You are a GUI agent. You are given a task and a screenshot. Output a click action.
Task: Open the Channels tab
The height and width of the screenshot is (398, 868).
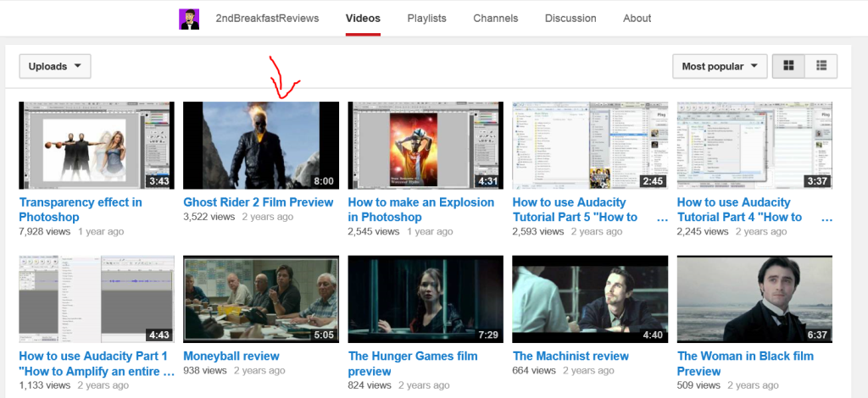click(495, 19)
